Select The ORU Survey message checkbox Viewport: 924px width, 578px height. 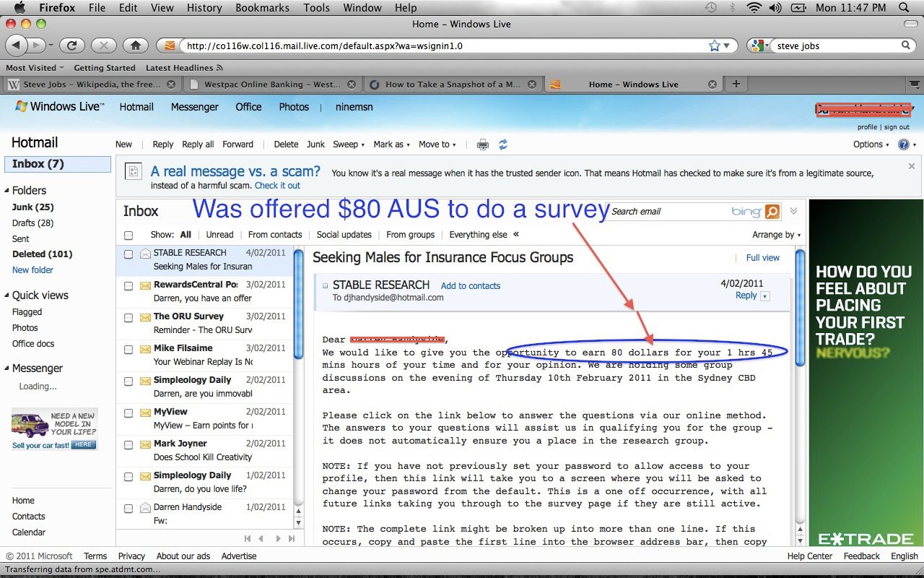128,317
